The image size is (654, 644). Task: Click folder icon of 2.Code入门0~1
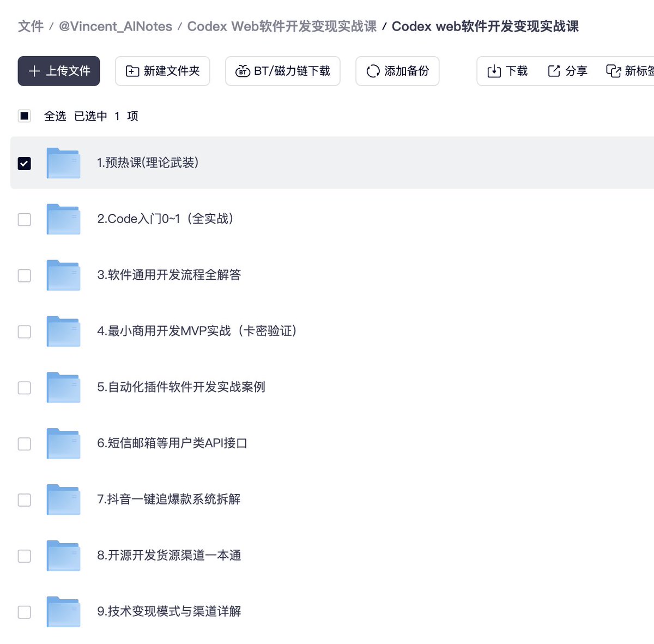[63, 219]
